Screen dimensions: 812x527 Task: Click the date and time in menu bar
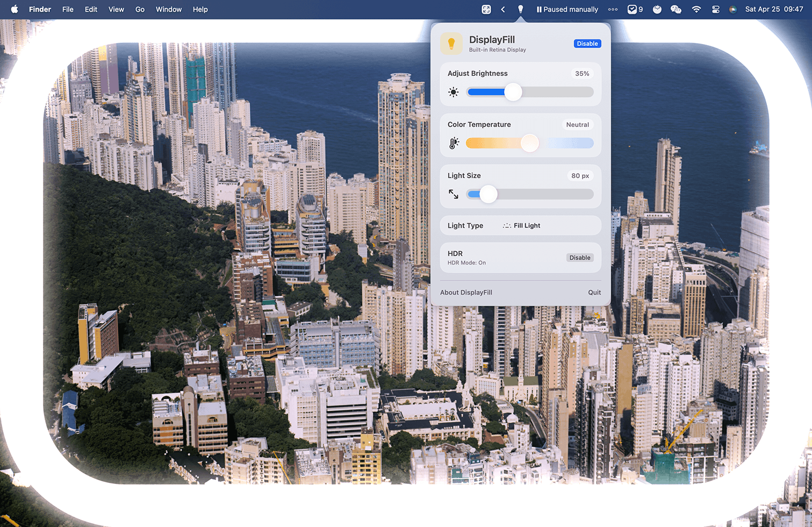tap(774, 9)
